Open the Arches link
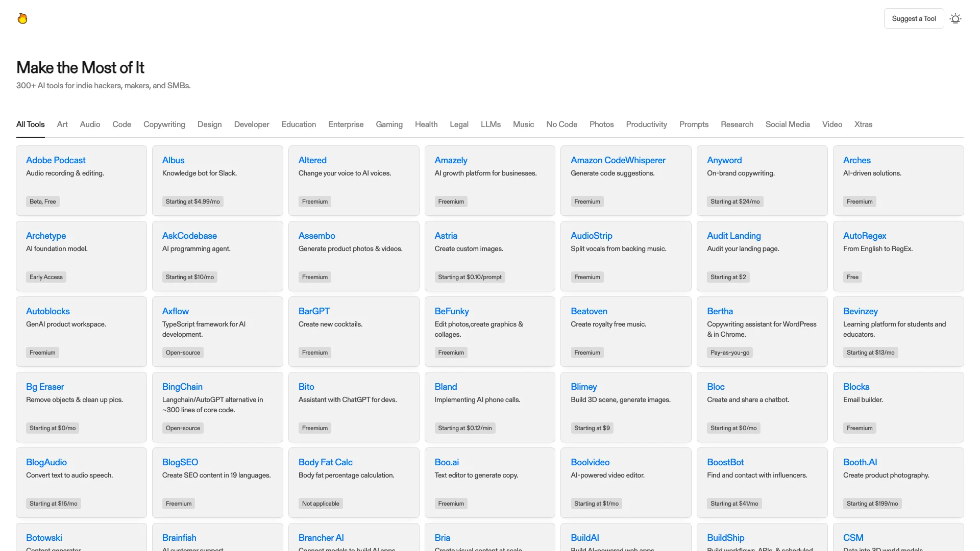This screenshot has height=551, width=980. tap(856, 160)
